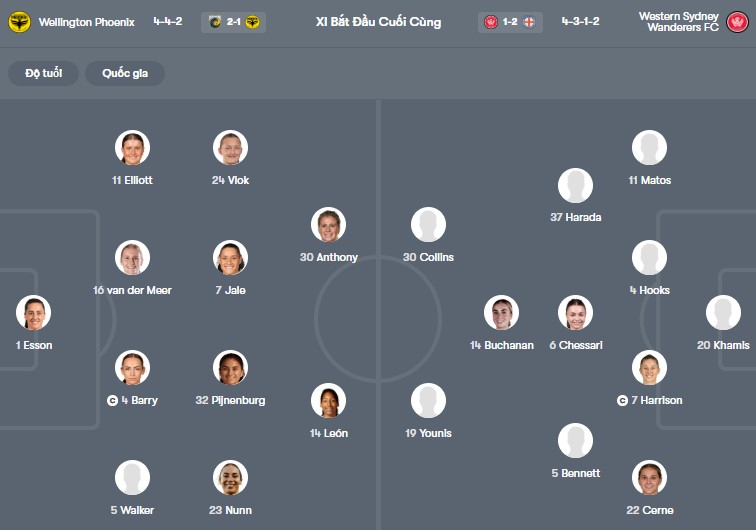Select captain Barry's player avatar

(132, 368)
